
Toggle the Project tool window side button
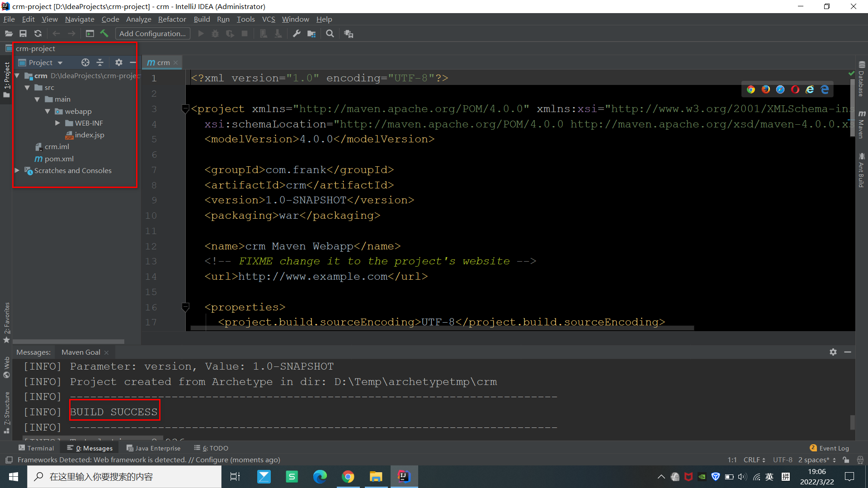pos(6,79)
